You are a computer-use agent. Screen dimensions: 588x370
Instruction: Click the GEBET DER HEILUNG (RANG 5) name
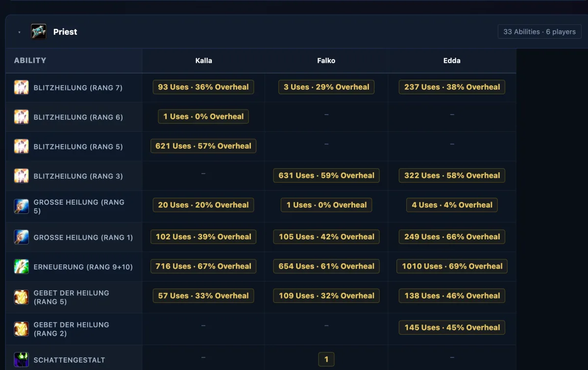click(x=72, y=297)
